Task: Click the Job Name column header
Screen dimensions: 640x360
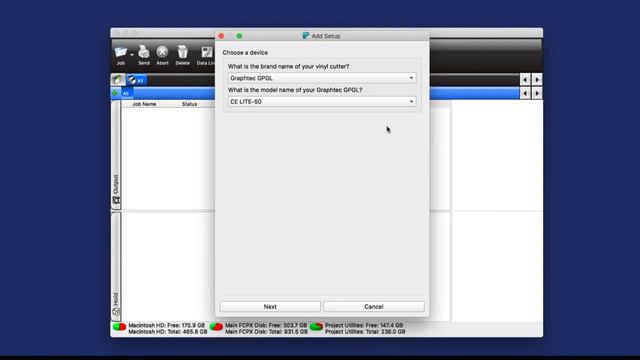Action: [x=144, y=104]
